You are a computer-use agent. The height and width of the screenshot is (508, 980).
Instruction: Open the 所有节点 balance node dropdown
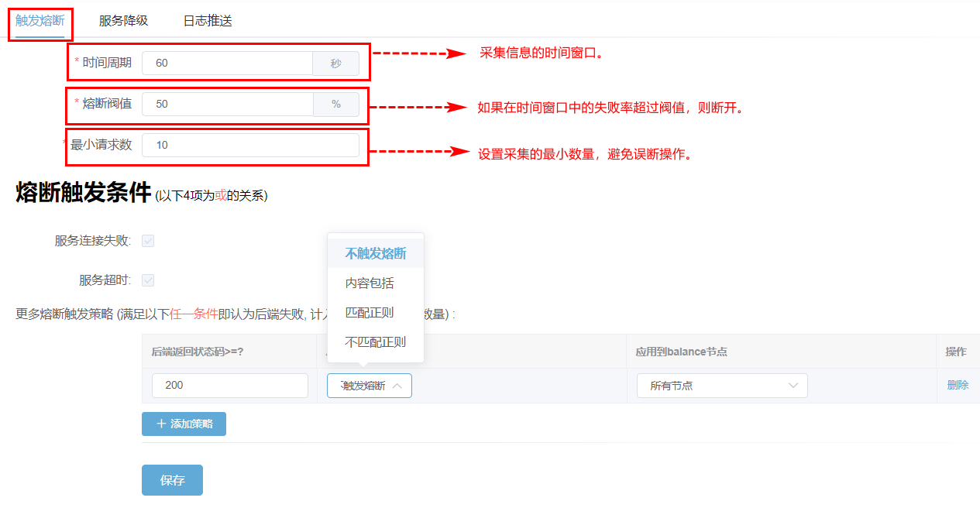(x=721, y=386)
